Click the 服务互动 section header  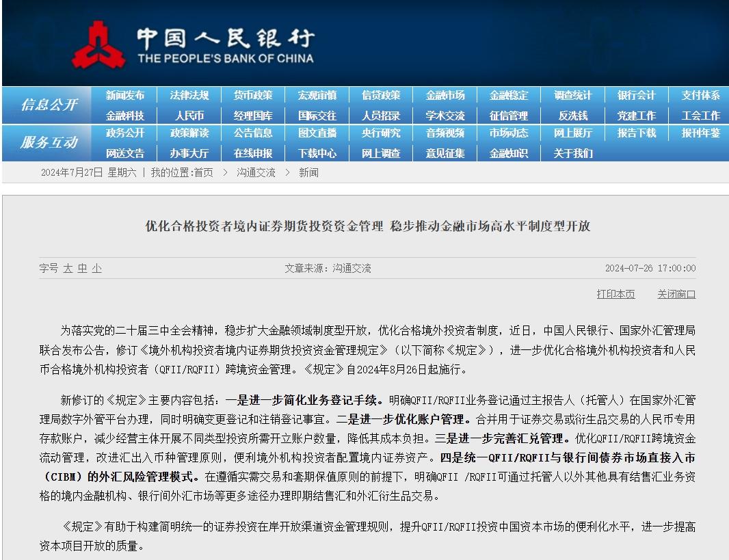[49, 142]
